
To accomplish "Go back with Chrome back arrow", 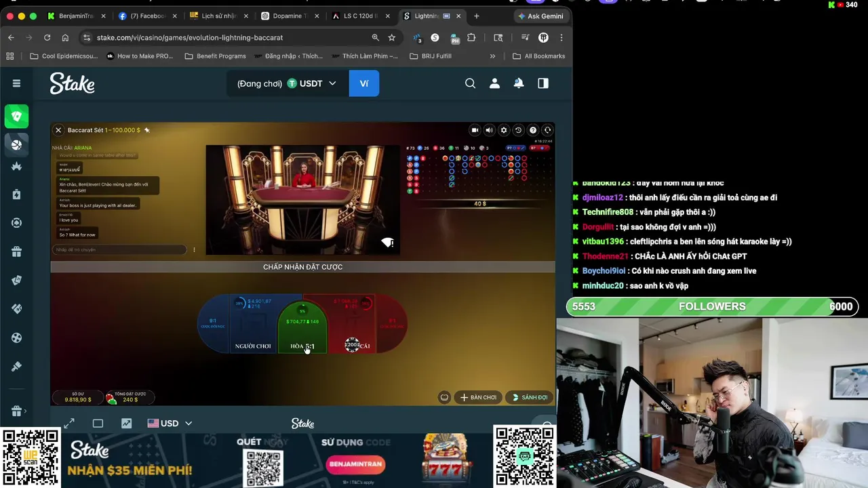I will pyautogui.click(x=11, y=37).
